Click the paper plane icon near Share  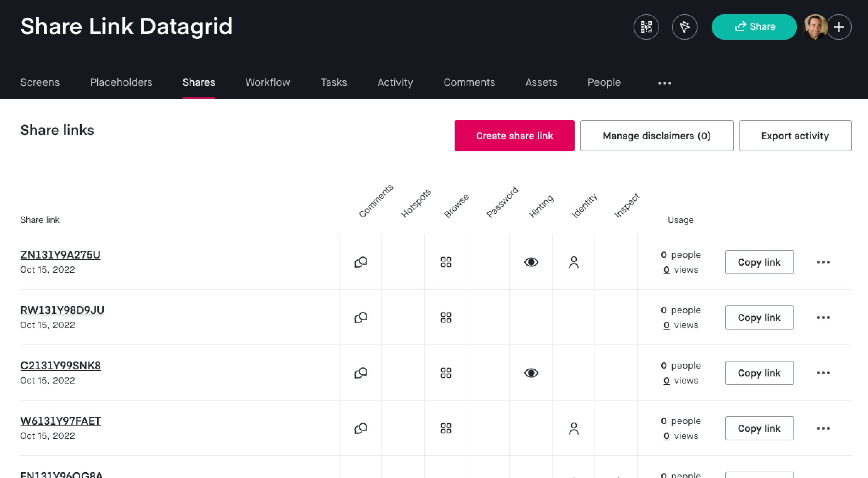(x=684, y=27)
